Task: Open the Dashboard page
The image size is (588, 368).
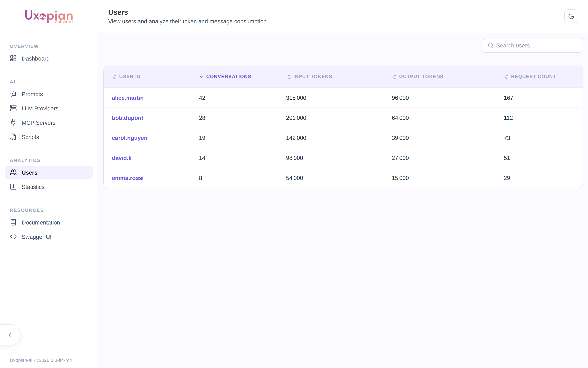Action: (49, 58)
